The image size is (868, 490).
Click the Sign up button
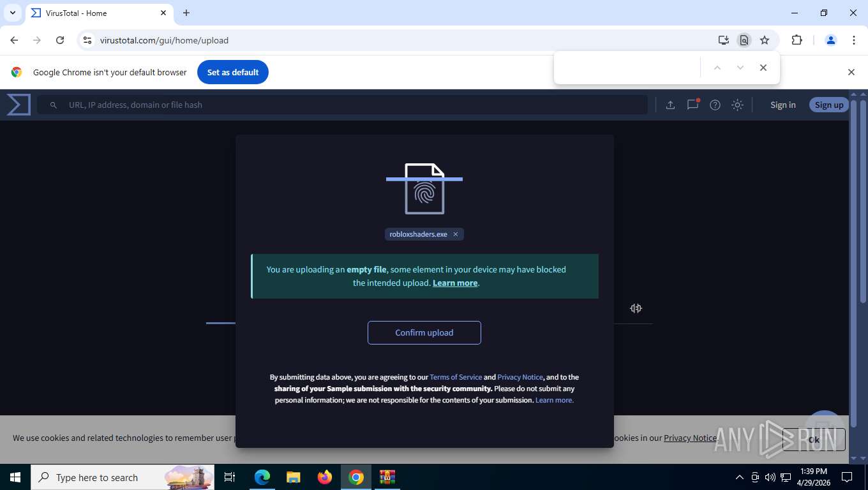(829, 105)
